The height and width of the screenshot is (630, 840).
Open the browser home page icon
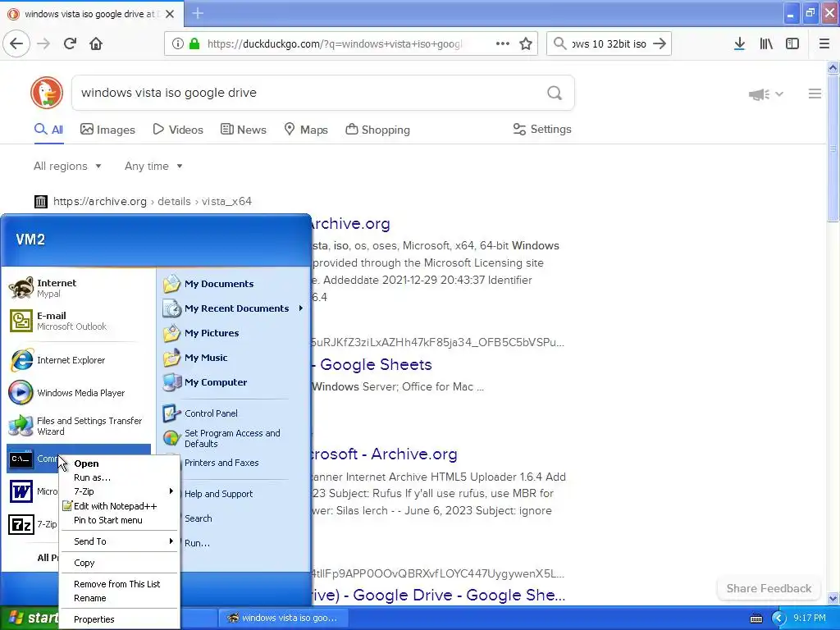coord(96,43)
